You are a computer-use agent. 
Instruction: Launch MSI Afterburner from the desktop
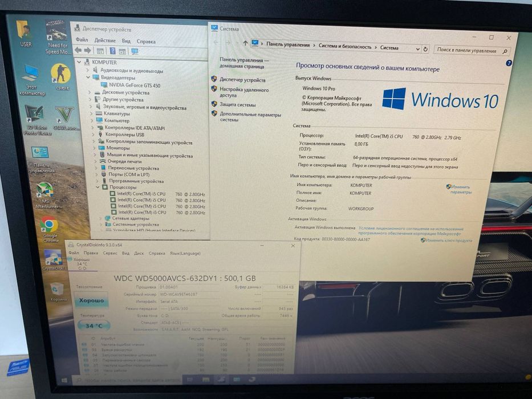click(46, 196)
